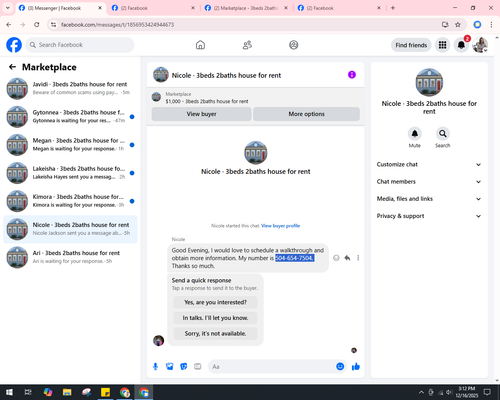Open the account profile picture menu
This screenshot has width=500, height=400.
480,45
